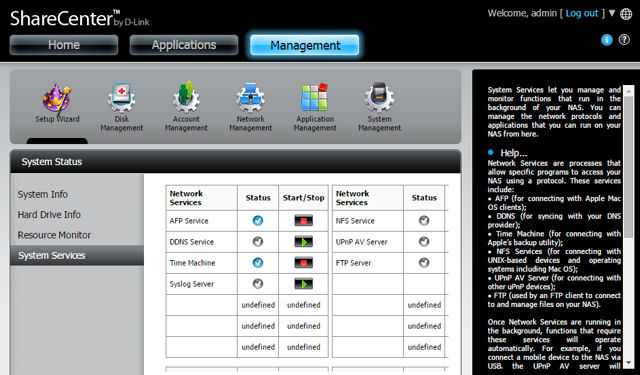Screen dimensions: 640x375
Task: Click the UPnP AV Server label
Action: (362, 242)
